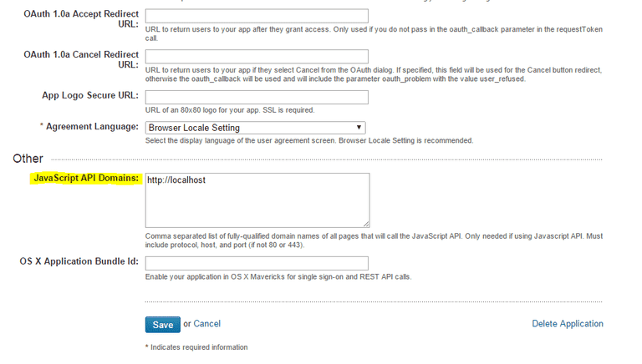Click the OS X Application Bundle Id label
Screen dimensions: 642x364
click(79, 262)
